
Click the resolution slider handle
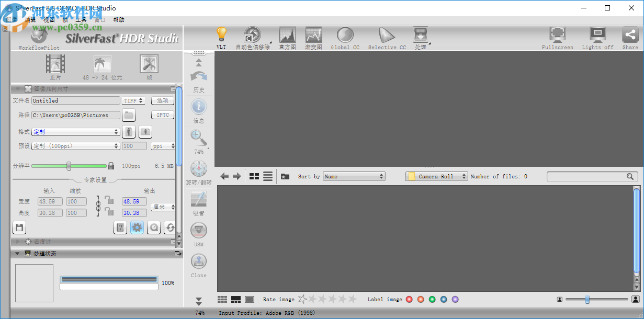(x=69, y=166)
